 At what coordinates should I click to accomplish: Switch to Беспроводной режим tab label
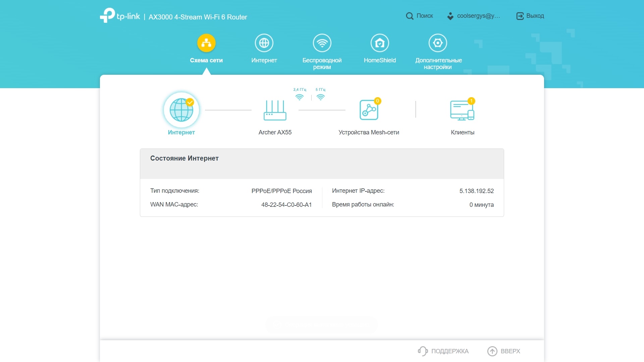(x=322, y=64)
